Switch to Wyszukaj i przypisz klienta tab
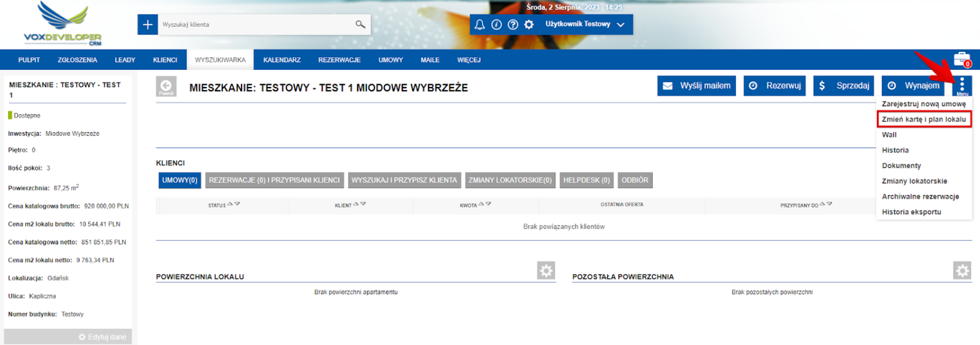Viewport: 980px width, 345px height. tap(404, 180)
